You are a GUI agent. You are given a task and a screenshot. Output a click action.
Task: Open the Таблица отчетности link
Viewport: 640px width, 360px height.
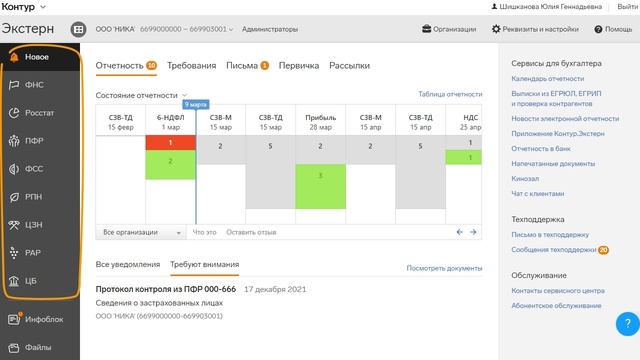pyautogui.click(x=450, y=94)
